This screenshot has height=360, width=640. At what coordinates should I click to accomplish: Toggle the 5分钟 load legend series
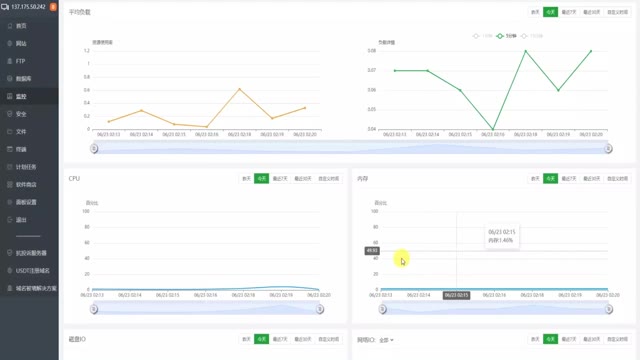(506, 36)
